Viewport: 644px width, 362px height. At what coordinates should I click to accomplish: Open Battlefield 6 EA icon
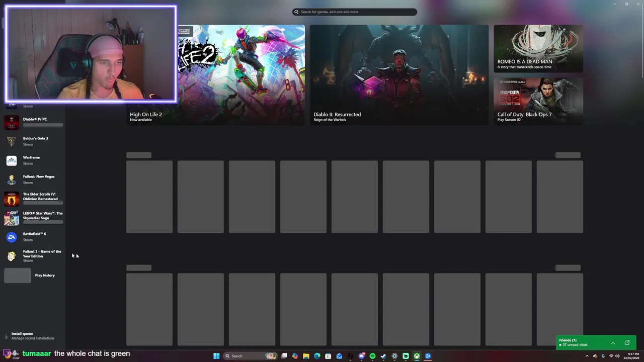(x=12, y=237)
